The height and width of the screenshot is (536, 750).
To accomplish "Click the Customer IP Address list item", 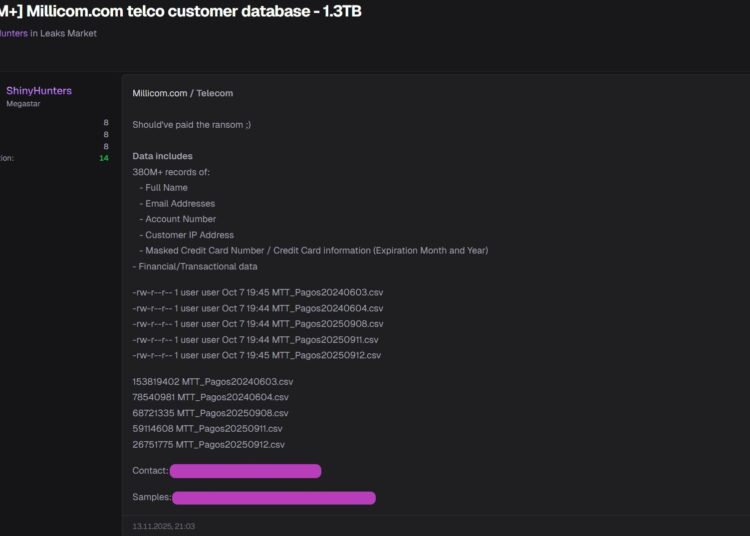I will 189,235.
